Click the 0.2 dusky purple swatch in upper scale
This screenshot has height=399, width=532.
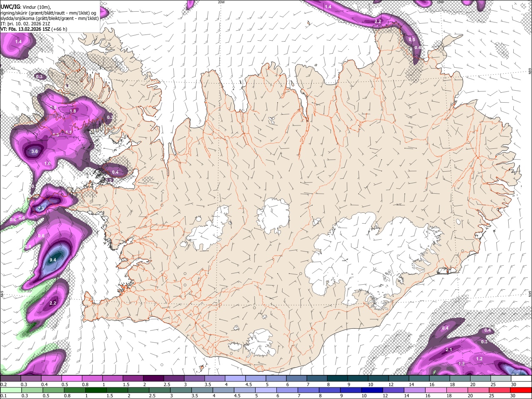coord(10,378)
